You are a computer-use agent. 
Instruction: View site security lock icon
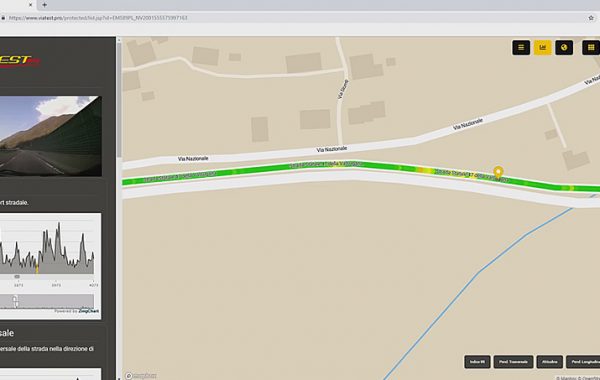(x=3, y=18)
